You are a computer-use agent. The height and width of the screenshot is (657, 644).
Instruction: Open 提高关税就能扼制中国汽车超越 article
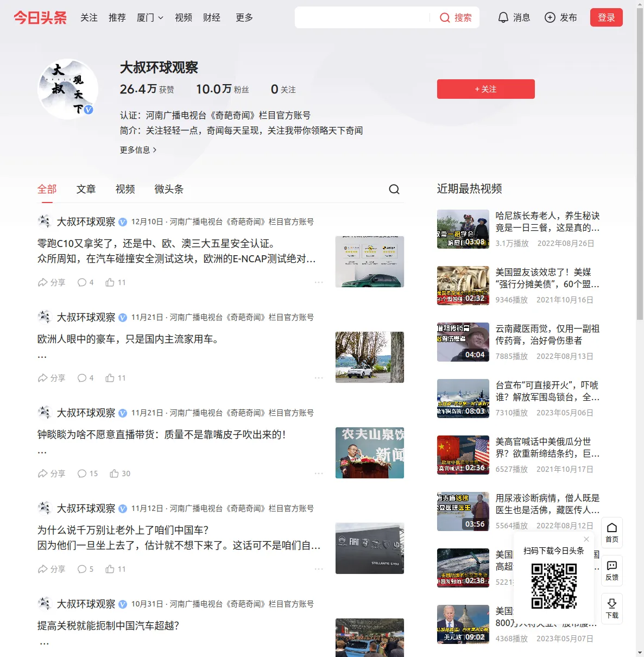108,626
